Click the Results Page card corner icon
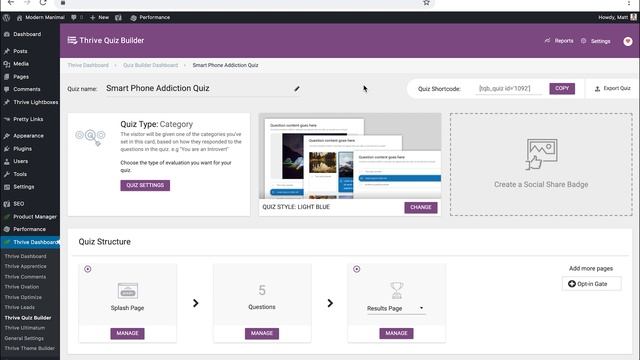640x360 pixels. (x=357, y=269)
